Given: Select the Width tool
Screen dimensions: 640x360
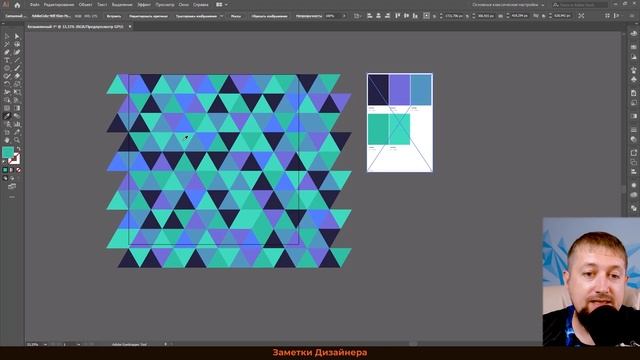Looking at the screenshot, I should (7, 92).
